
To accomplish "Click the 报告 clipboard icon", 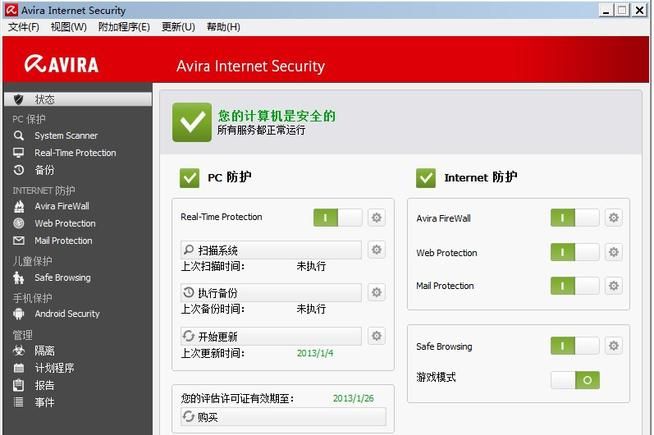I will tap(18, 385).
